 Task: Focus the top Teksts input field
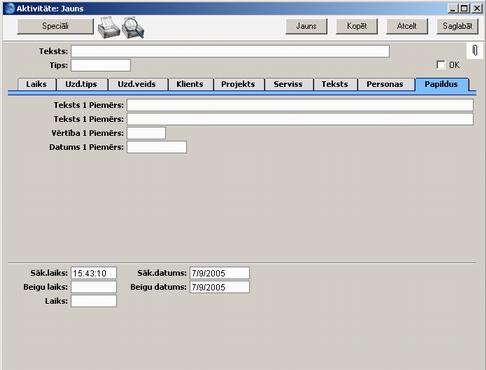pos(230,51)
